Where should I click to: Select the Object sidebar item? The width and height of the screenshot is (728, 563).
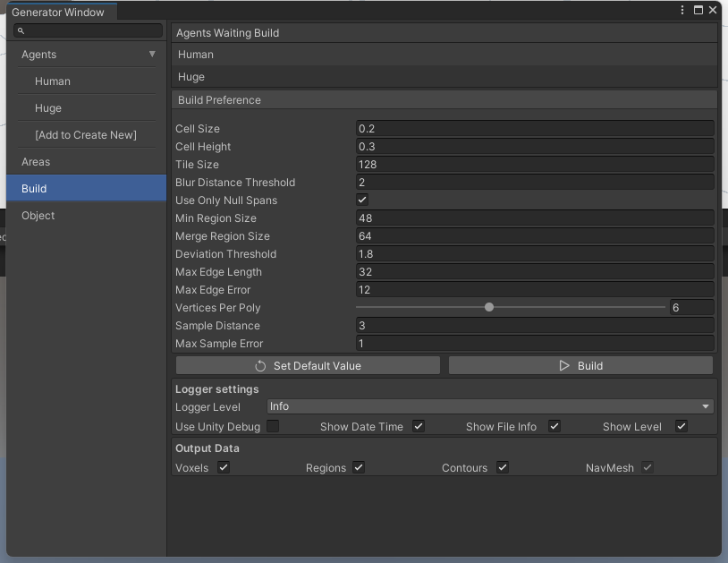[x=87, y=215]
